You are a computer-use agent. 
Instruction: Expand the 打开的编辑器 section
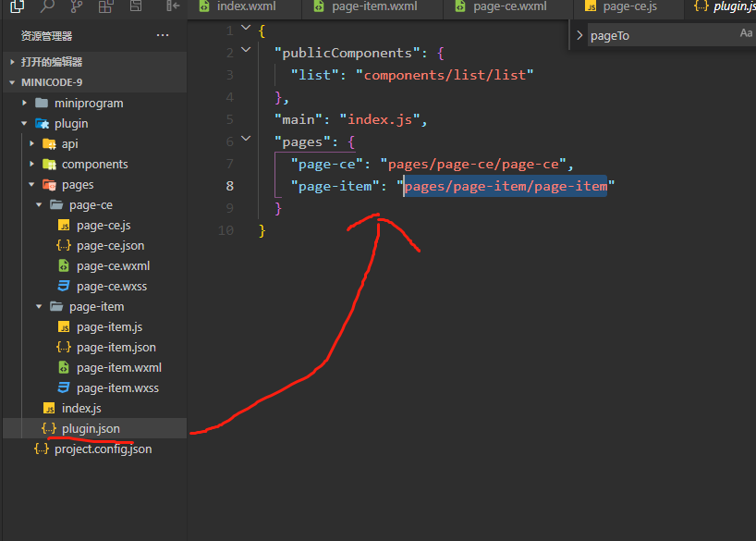pos(13,62)
